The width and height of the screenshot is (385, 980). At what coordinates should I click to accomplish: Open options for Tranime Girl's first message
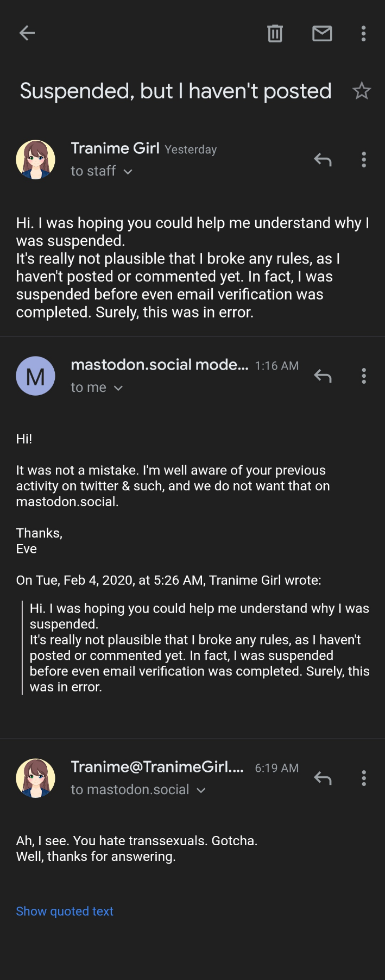coord(364,160)
